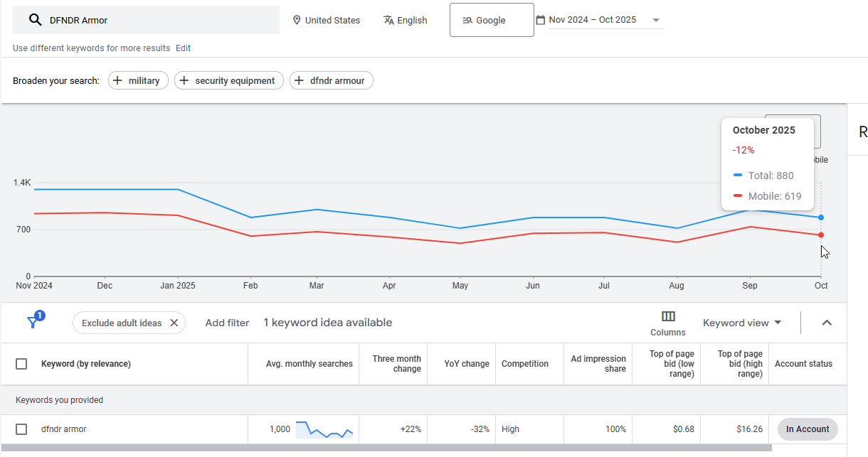868x457 pixels.
Task: Click the language translate icon
Action: [x=388, y=20]
